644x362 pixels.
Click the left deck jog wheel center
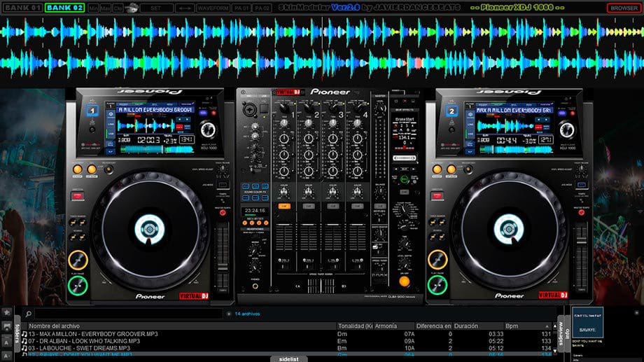tap(150, 229)
